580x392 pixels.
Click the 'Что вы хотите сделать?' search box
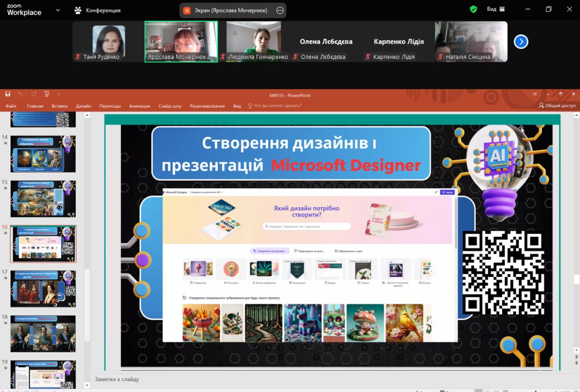(275, 106)
